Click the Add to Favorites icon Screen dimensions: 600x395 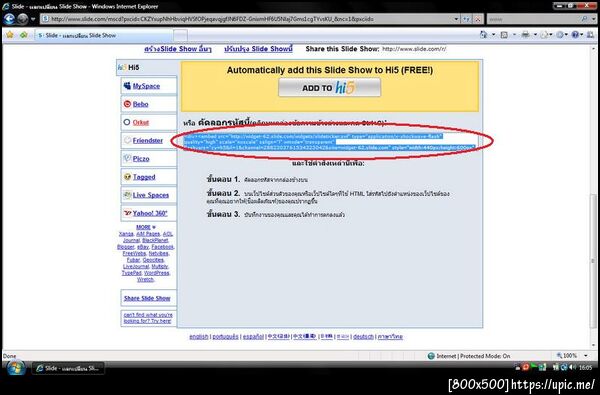pyautogui.click(x=24, y=35)
